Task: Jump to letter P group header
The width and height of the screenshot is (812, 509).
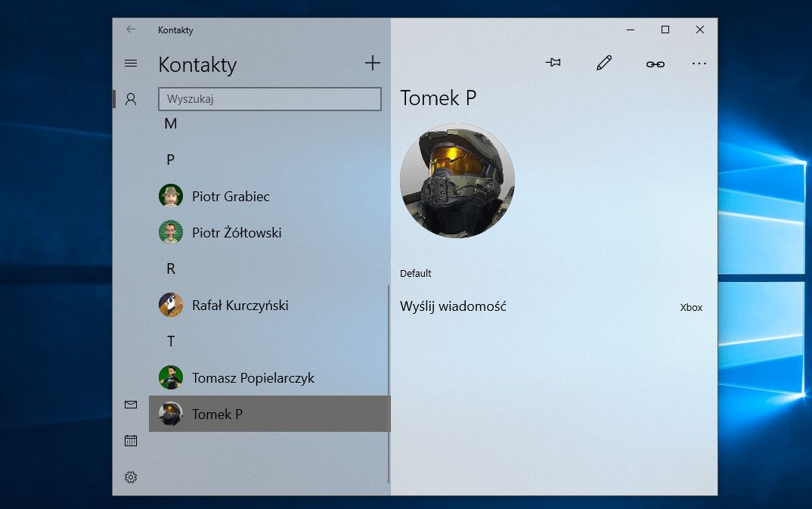Action: pyautogui.click(x=170, y=160)
